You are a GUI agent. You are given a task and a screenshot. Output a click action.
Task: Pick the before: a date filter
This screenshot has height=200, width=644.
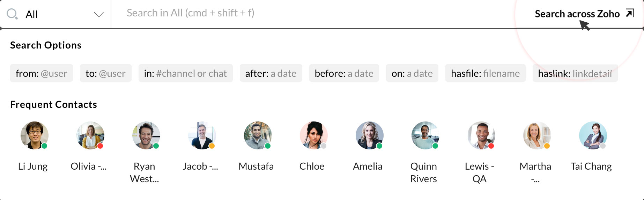coord(344,73)
